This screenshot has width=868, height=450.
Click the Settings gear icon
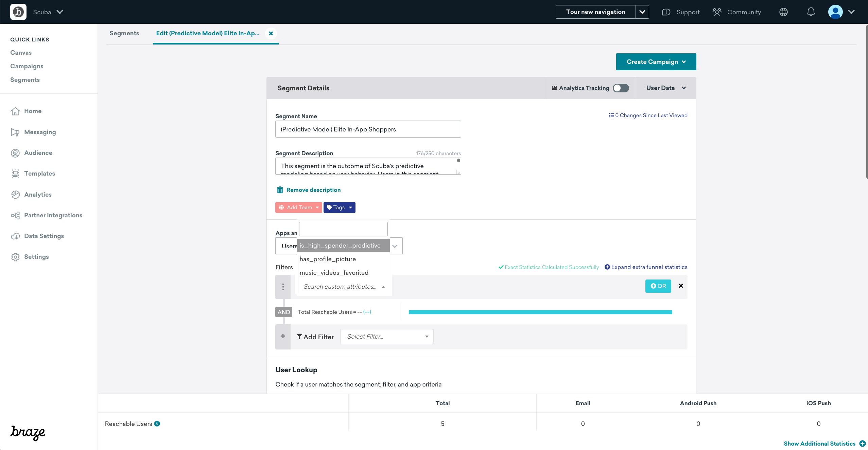[15, 257]
